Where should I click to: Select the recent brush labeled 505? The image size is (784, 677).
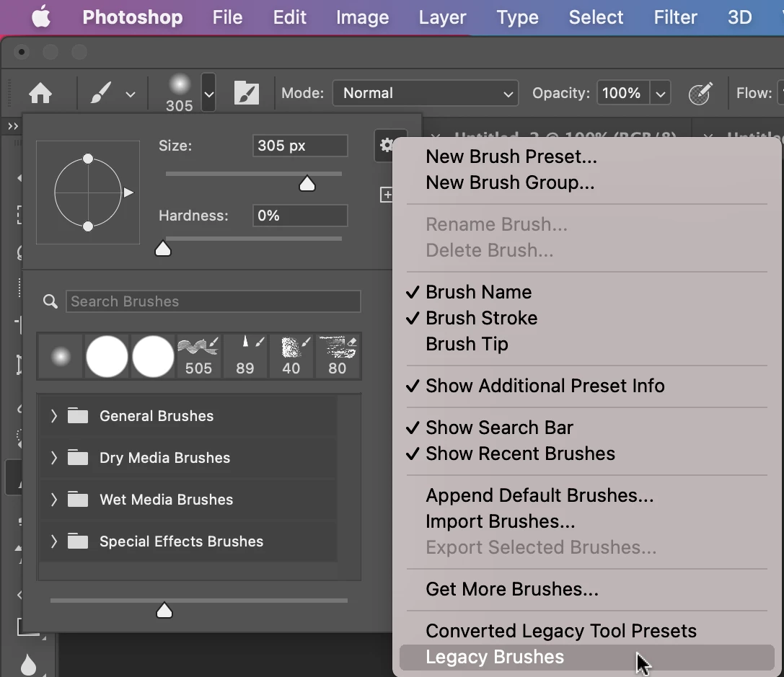198,356
